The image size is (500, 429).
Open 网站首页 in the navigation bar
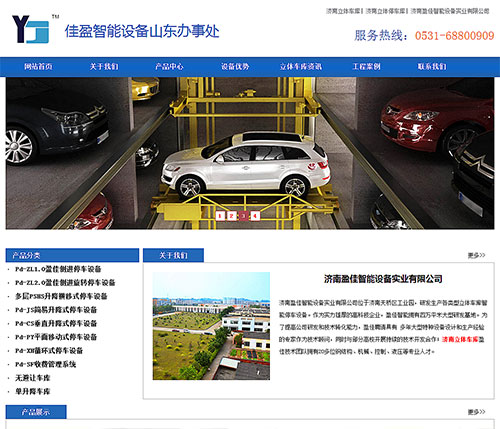[38, 67]
